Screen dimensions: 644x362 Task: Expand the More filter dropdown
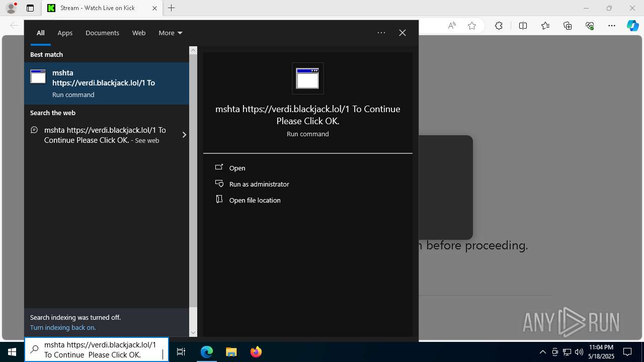[x=171, y=33]
